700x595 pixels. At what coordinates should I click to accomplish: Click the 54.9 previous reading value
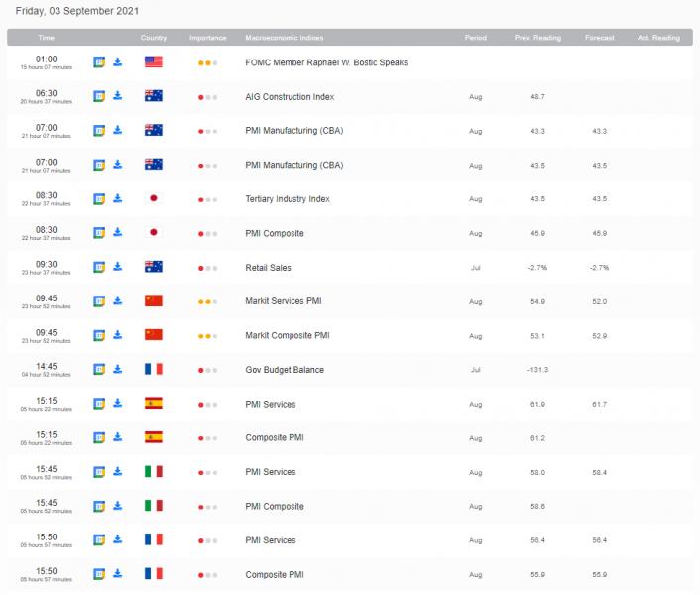(537, 301)
